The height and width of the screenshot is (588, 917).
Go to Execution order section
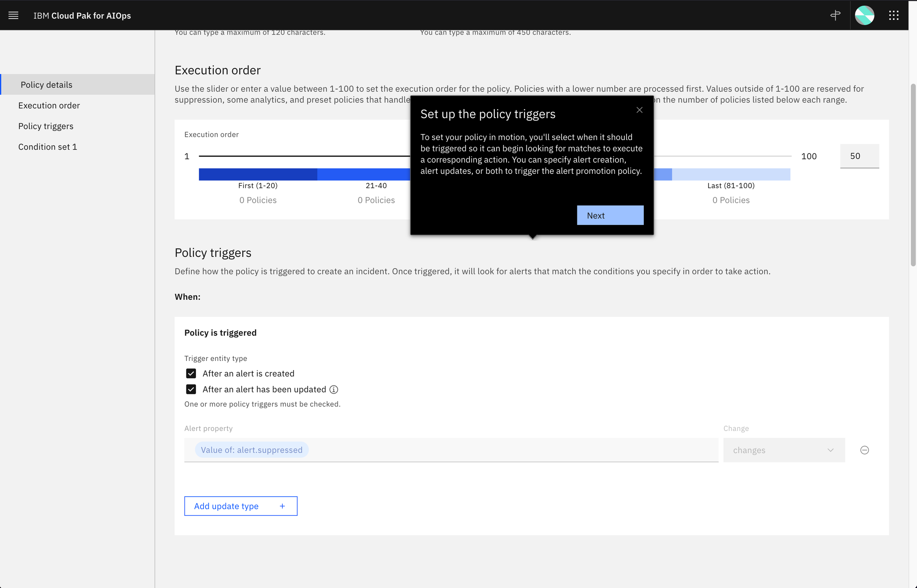(x=49, y=105)
